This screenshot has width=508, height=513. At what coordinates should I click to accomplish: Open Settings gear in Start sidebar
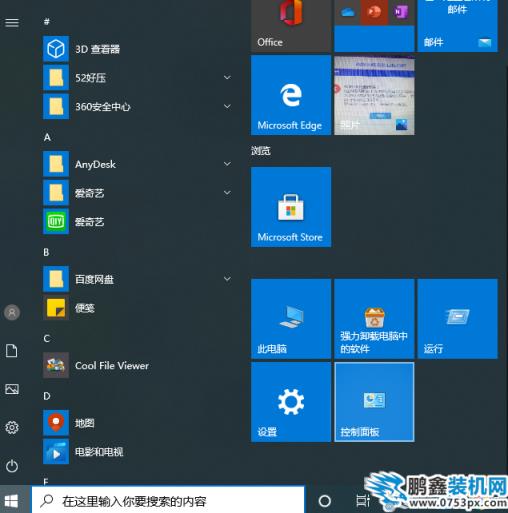click(x=12, y=427)
